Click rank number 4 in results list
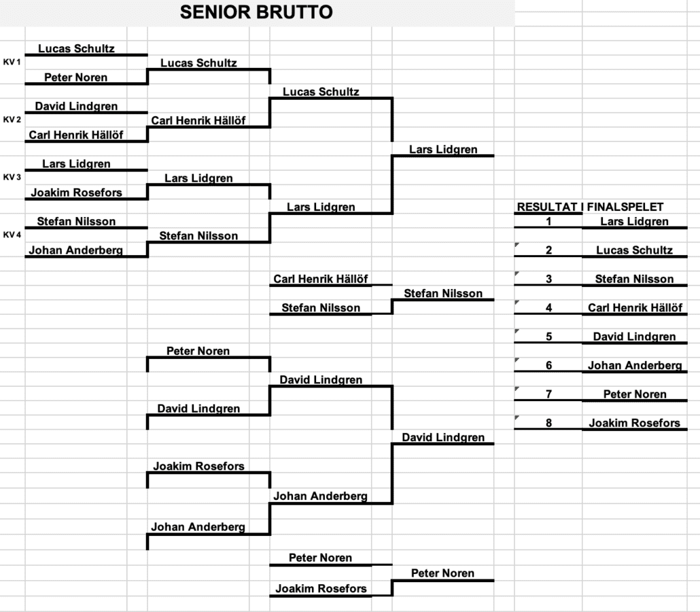Viewport: 700px width, 612px height. coord(548,308)
